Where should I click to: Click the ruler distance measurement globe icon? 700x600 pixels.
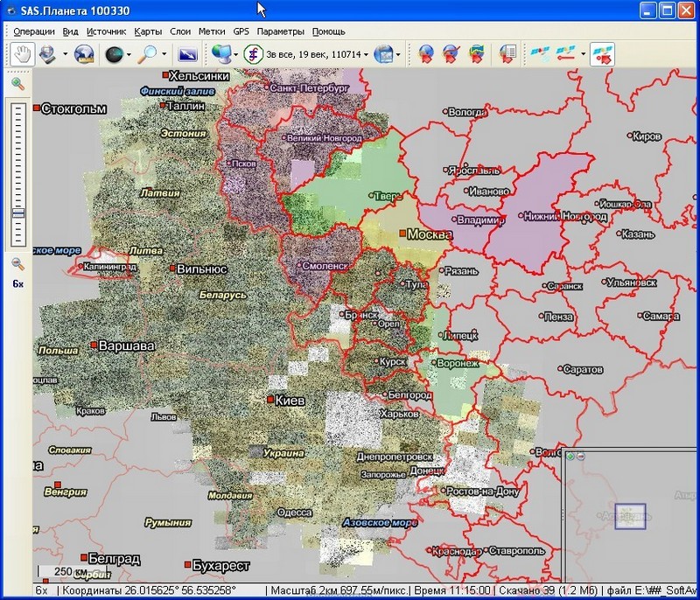point(84,54)
